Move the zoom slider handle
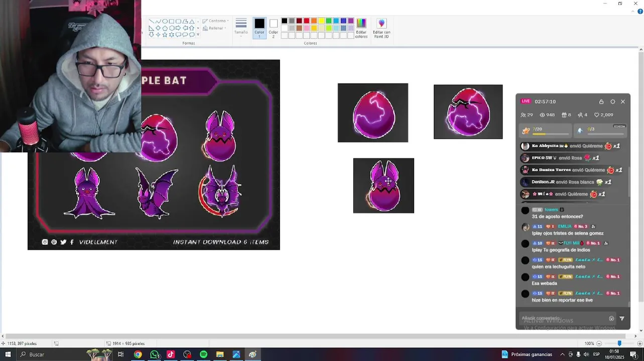644x361 pixels. click(619, 343)
